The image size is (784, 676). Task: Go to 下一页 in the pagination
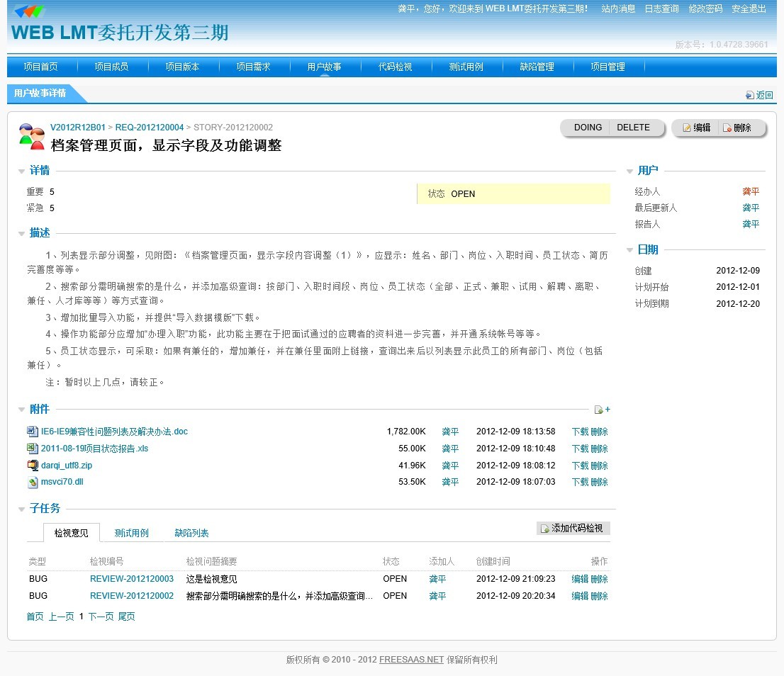(x=101, y=616)
